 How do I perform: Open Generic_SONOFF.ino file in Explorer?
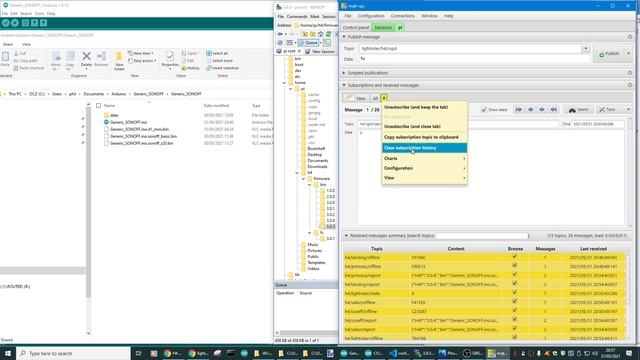point(128,122)
